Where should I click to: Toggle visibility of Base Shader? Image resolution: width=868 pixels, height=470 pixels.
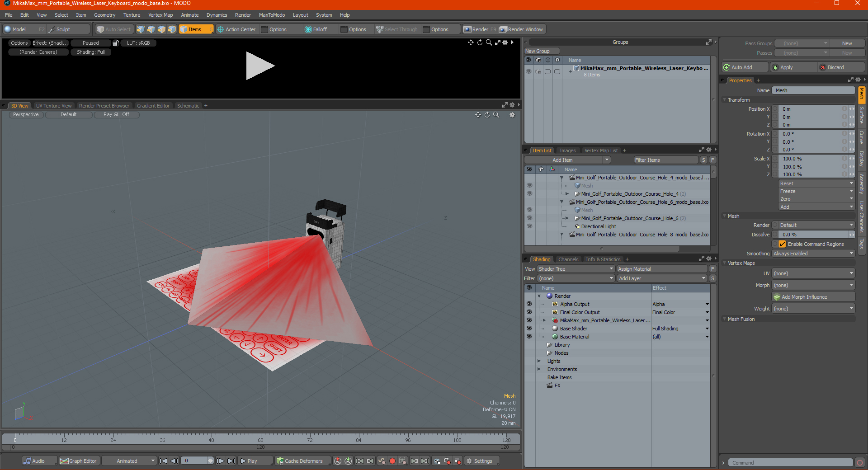(x=529, y=329)
